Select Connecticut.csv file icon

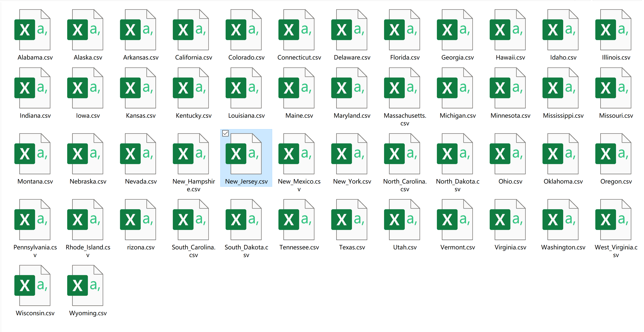pos(297,30)
